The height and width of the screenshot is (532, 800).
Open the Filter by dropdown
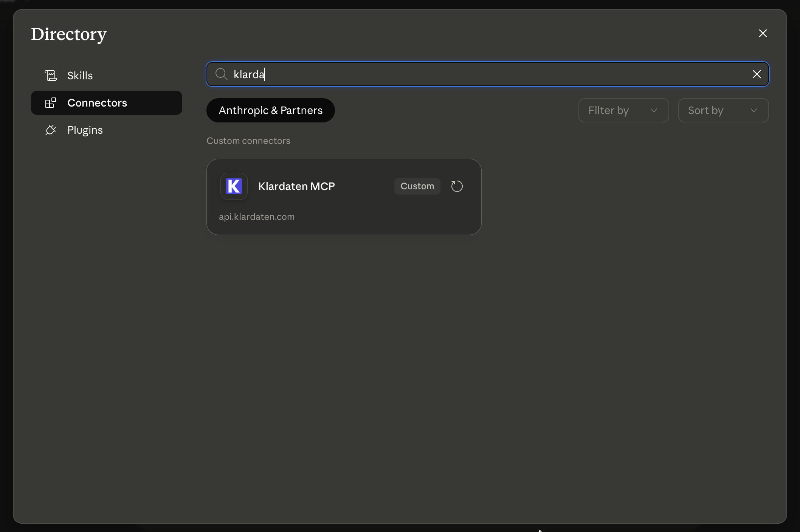coord(623,110)
